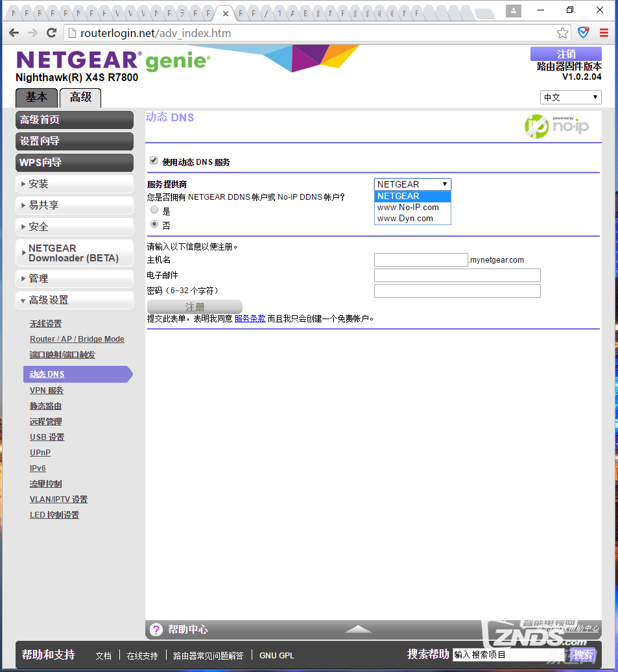The height and width of the screenshot is (672, 618).
Task: Open the Chrome hamburger menu
Action: pyautogui.click(x=604, y=32)
